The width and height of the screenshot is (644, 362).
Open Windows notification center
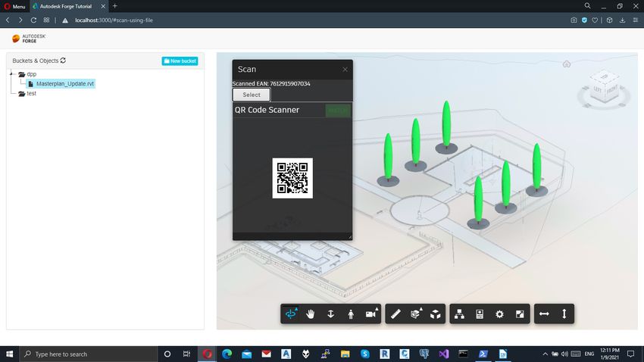coord(631,354)
